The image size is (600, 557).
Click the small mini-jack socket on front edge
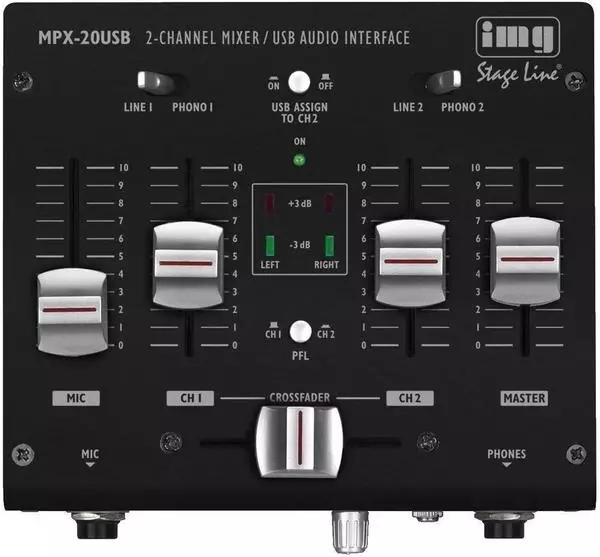point(427,516)
